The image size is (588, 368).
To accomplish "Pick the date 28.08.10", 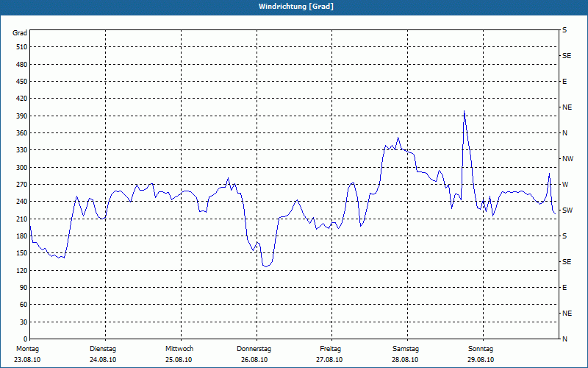I will tap(405, 360).
